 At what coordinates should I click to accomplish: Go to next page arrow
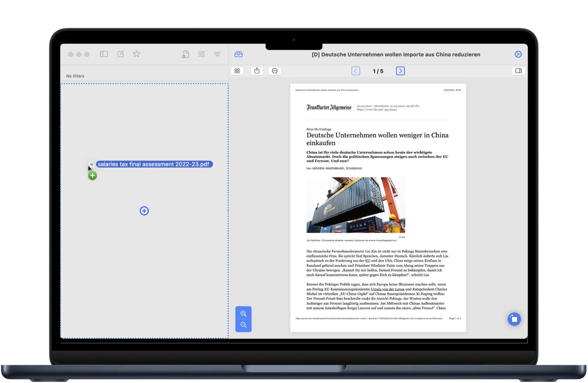(401, 71)
